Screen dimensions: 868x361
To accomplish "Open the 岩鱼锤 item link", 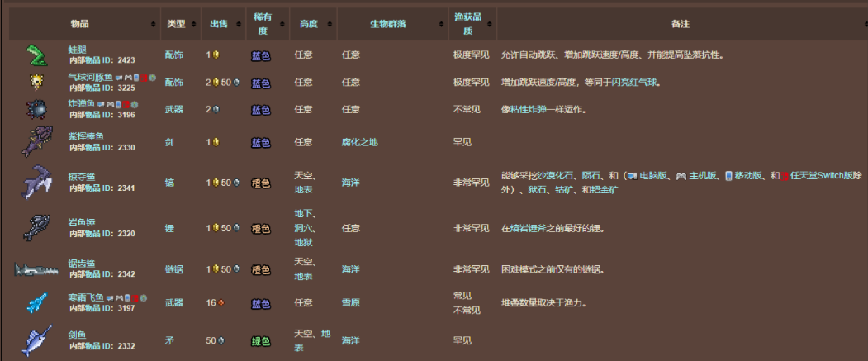I will pos(82,222).
